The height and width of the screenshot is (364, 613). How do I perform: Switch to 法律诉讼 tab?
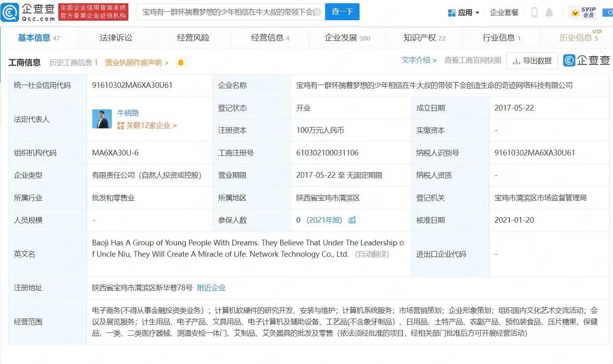(116, 38)
